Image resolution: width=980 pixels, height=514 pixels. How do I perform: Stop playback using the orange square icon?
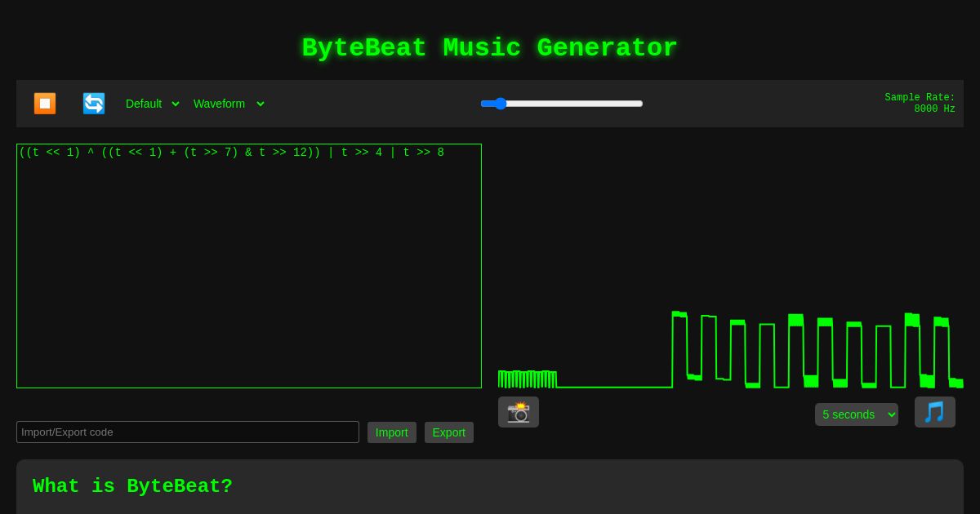(45, 104)
